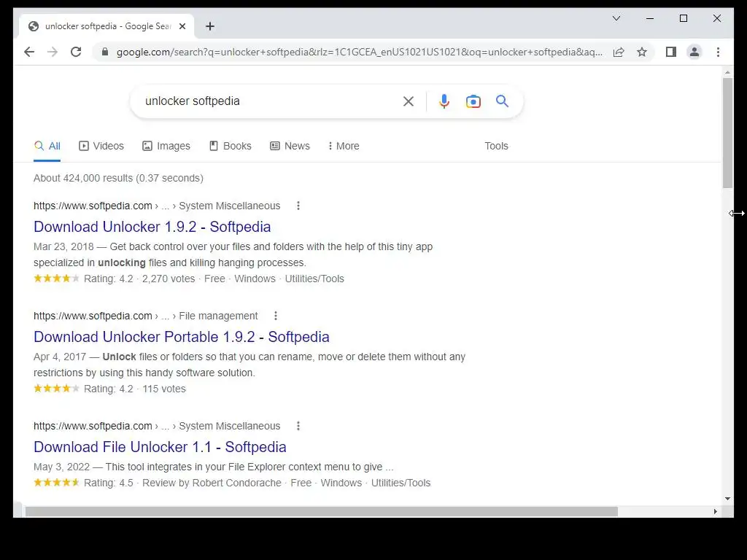
Task: Open Download Unlocker 1.9.2 - Softpedia link
Action: (152, 227)
